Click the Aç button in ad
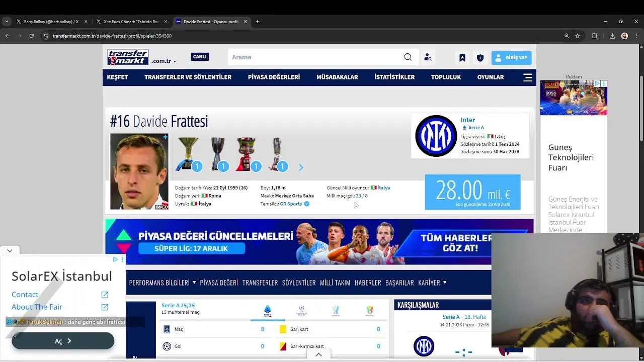This screenshot has width=644, height=362. point(63,341)
